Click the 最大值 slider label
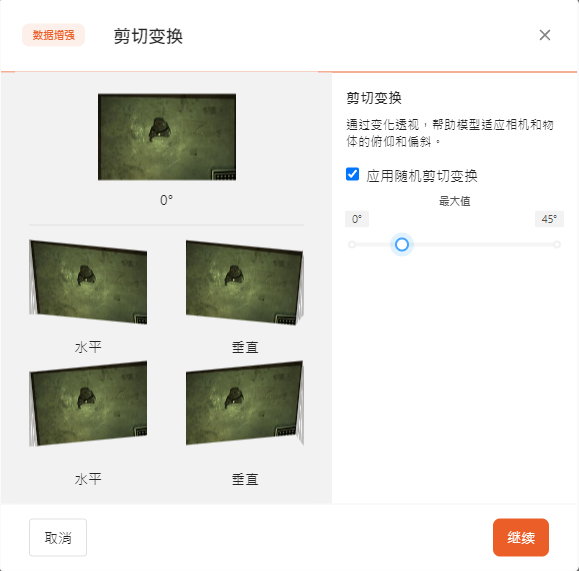The image size is (579, 571). [455, 201]
